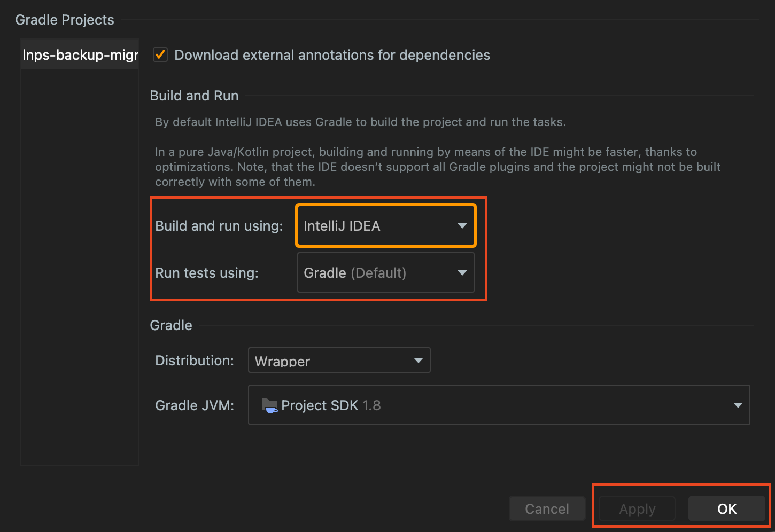
Task: Click the Gradle Projects section header
Action: pyautogui.click(x=65, y=20)
